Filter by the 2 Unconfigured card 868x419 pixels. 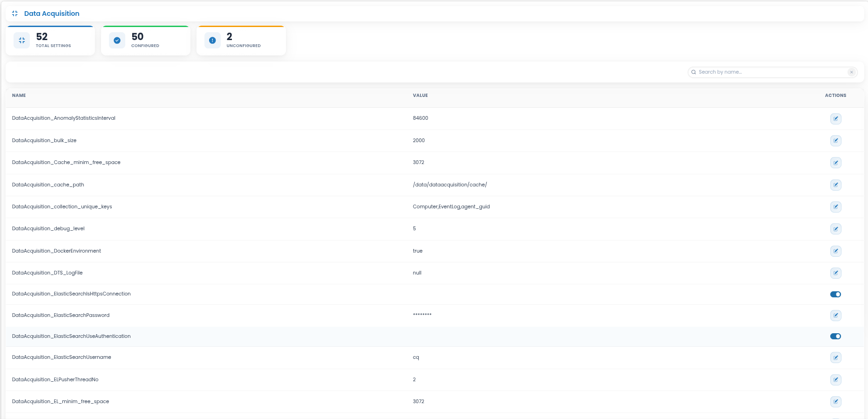coord(241,41)
